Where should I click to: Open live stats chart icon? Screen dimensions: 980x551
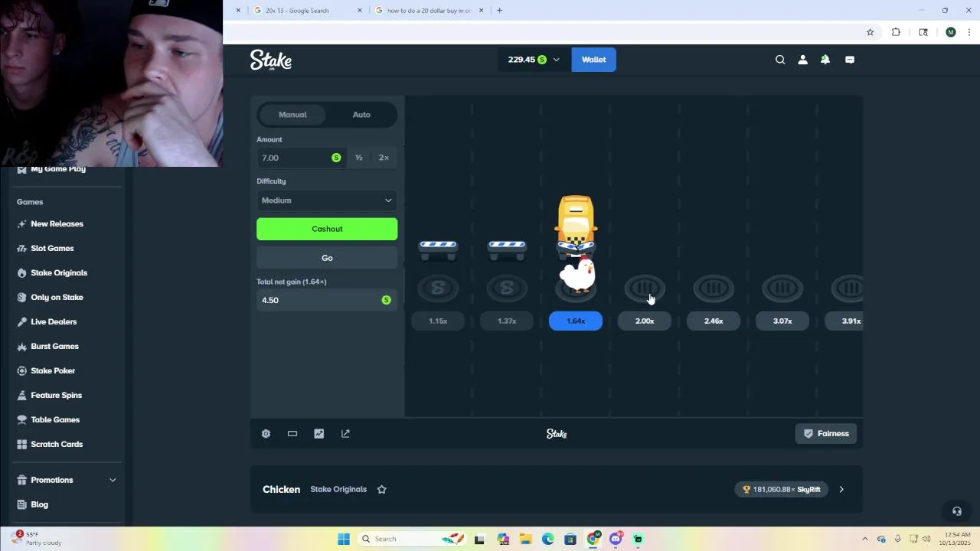[319, 434]
